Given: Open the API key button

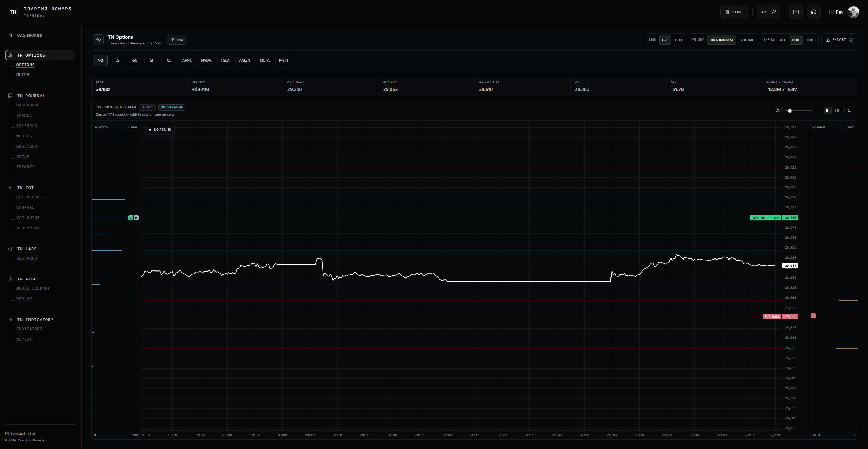Looking at the screenshot, I should tap(768, 12).
